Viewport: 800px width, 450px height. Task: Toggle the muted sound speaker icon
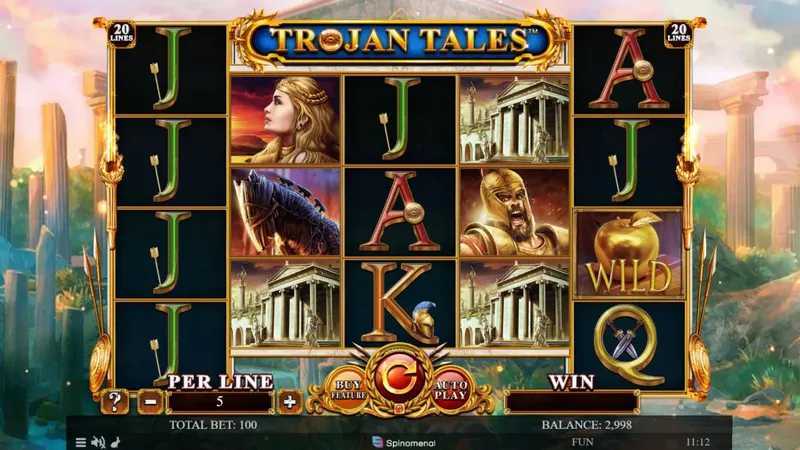pyautogui.click(x=98, y=442)
